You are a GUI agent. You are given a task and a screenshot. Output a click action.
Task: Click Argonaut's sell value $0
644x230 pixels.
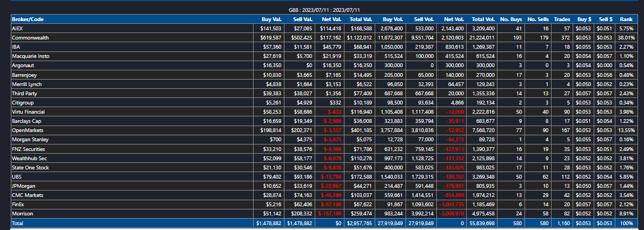click(309, 65)
